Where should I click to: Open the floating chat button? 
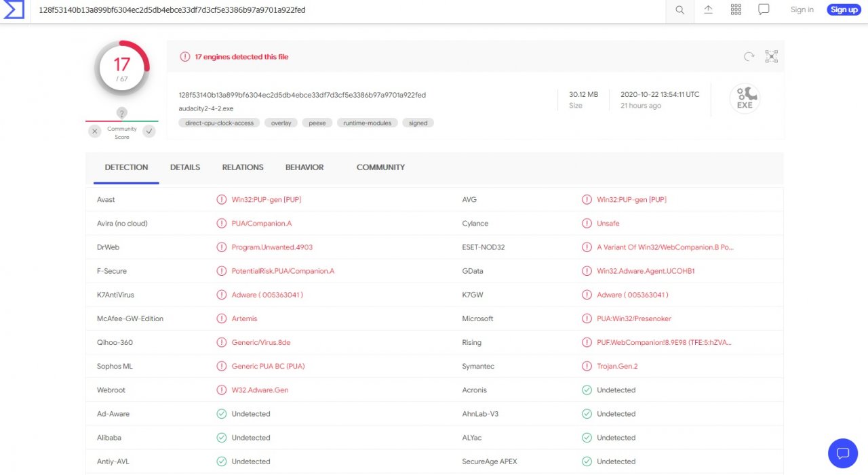pos(843,453)
